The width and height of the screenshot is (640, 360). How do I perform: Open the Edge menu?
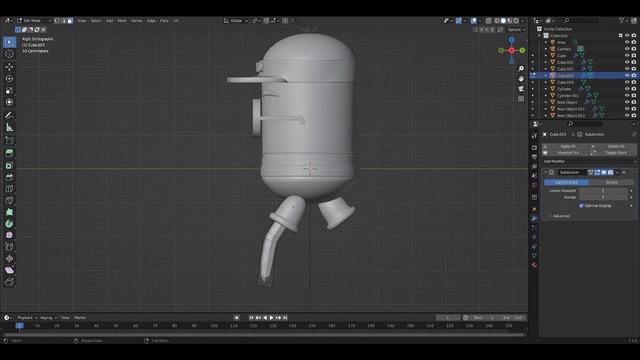(x=151, y=20)
